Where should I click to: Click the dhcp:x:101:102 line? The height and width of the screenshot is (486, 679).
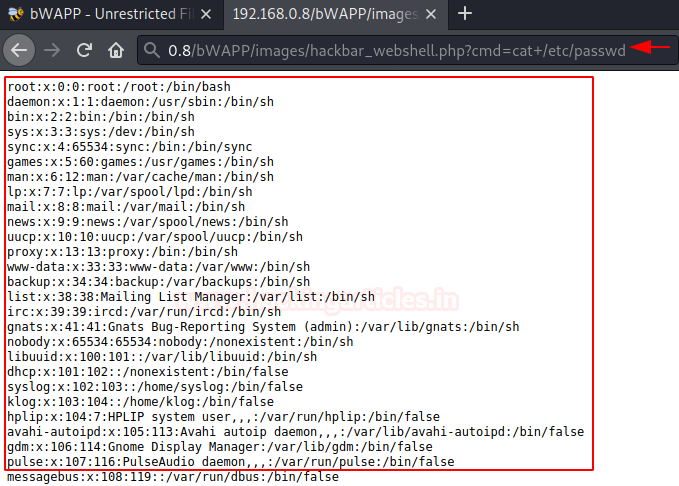[x=148, y=372]
